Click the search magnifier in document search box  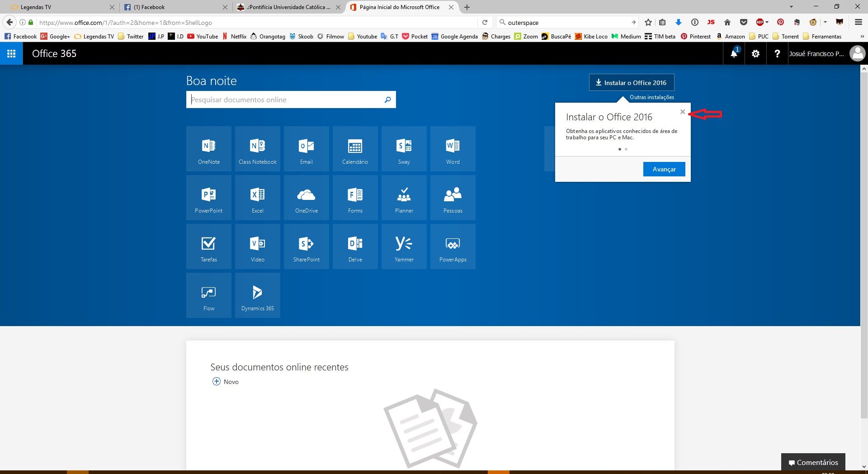point(387,100)
